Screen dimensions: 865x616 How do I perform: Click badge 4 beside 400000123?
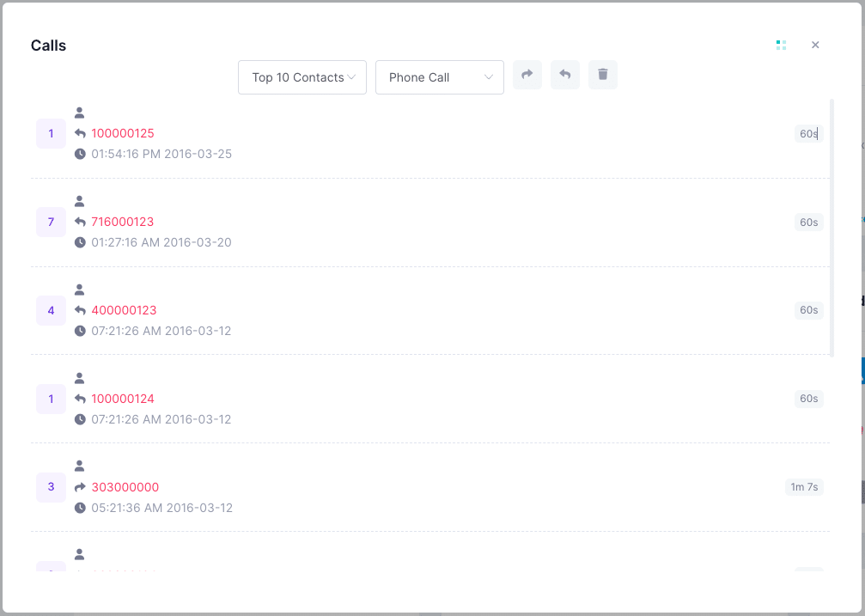tap(51, 310)
